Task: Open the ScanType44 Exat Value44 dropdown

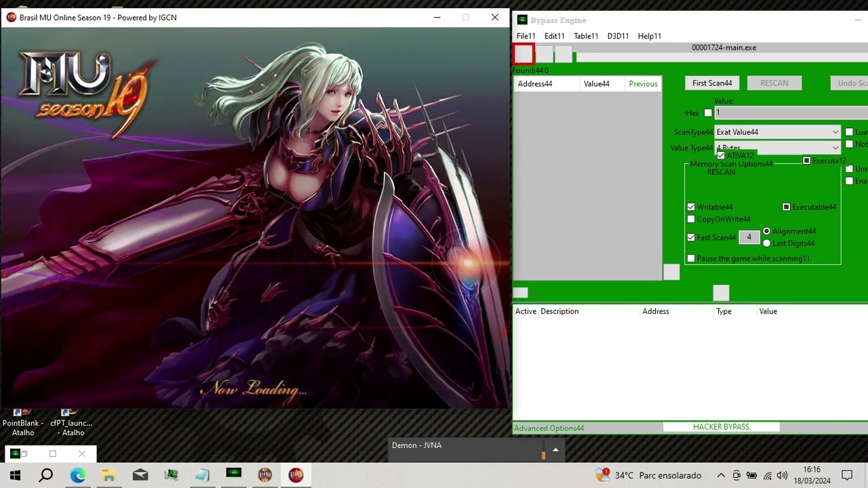Action: pyautogui.click(x=777, y=132)
